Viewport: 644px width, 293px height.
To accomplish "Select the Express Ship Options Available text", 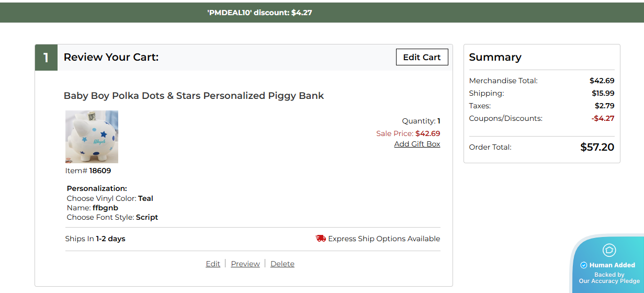I will click(384, 239).
